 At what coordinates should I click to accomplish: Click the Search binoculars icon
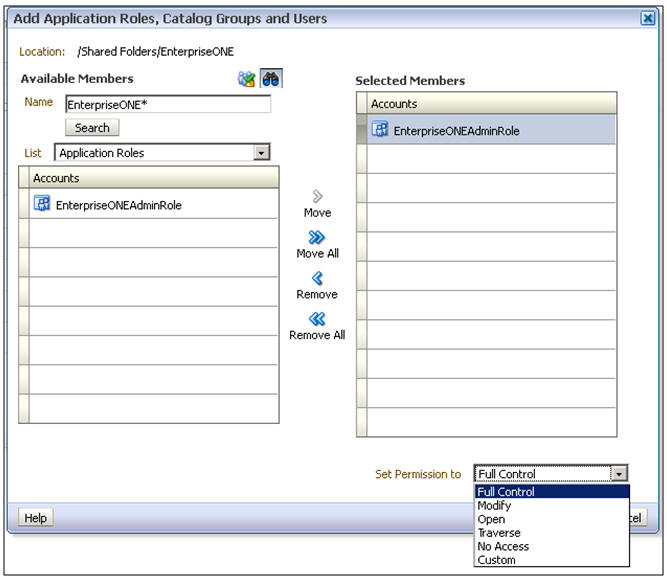coord(271,79)
